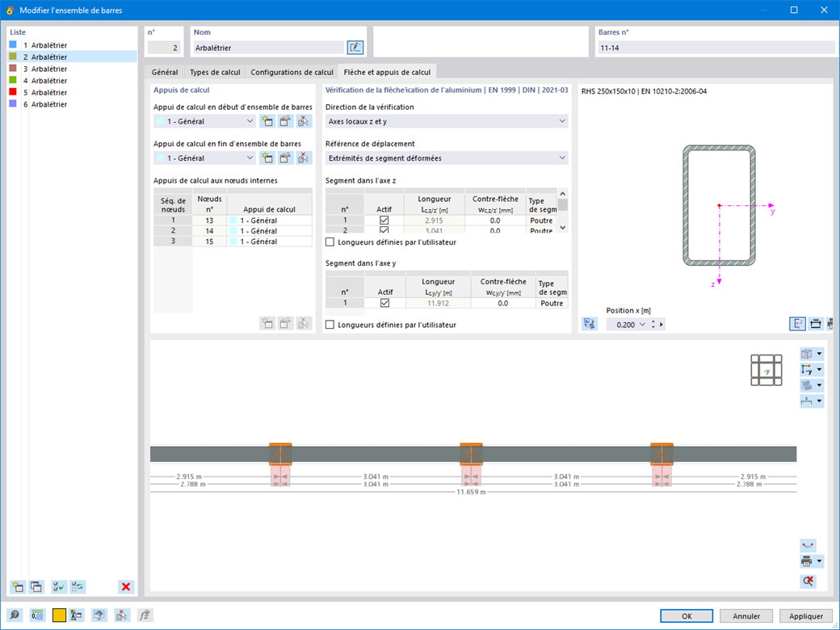The width and height of the screenshot is (840, 630).
Task: Click the design support cell for node 14
Action: (270, 231)
